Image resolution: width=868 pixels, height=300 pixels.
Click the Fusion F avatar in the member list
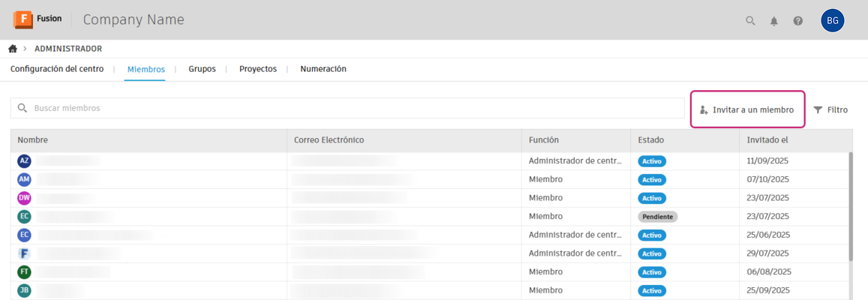click(24, 253)
